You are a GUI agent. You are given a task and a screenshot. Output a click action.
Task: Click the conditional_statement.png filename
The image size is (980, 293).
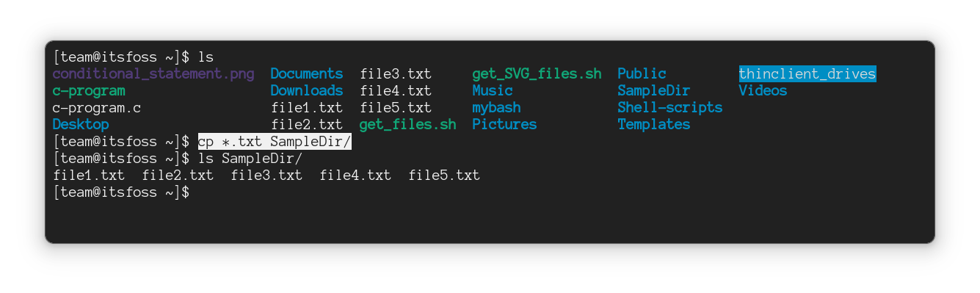click(x=153, y=74)
